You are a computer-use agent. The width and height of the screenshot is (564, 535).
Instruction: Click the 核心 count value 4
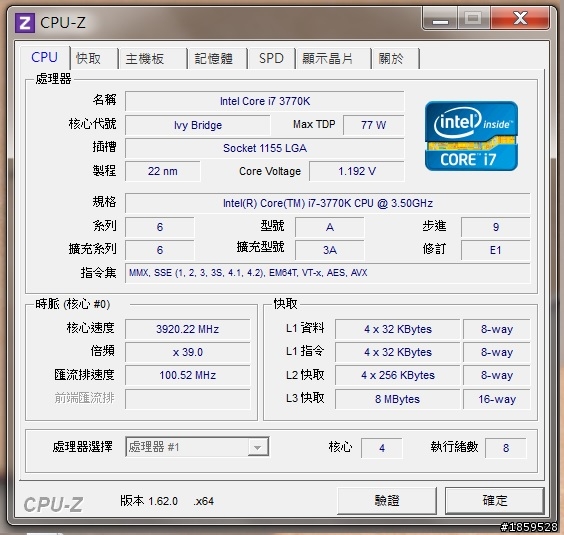point(382,448)
